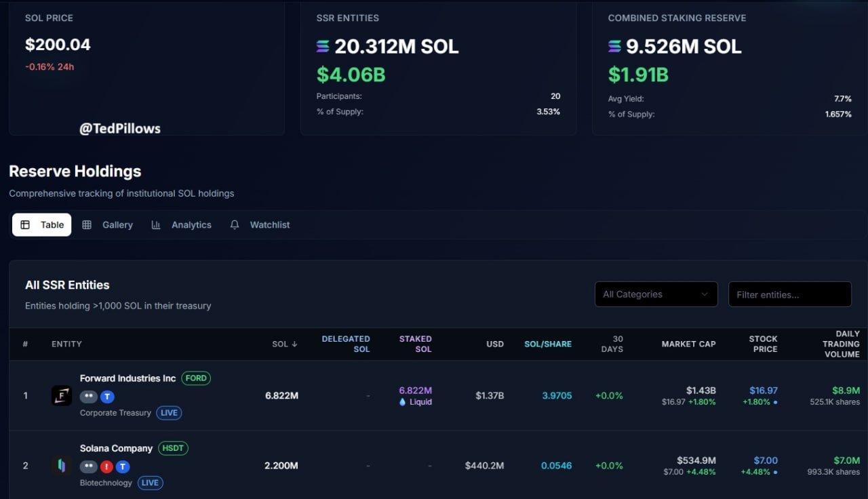Click the Watchlist bell icon
The image size is (868, 499).
point(234,224)
